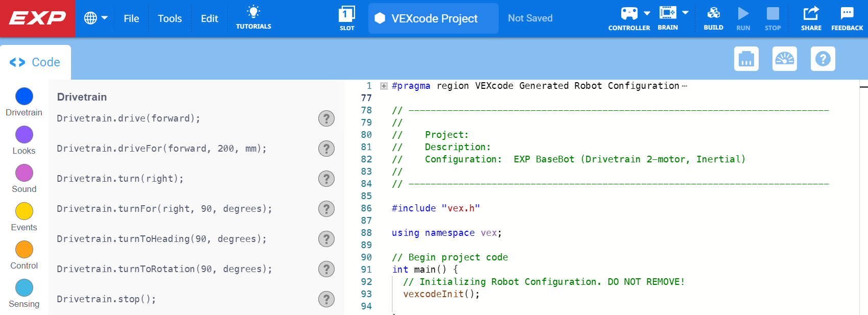
Task: Click the VEXcode Project name button
Action: 433,18
